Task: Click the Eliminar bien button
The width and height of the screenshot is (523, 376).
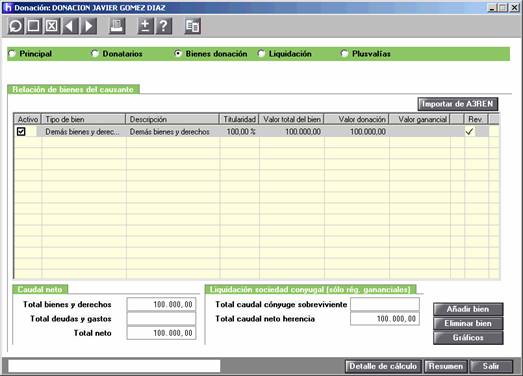Action: (x=468, y=324)
